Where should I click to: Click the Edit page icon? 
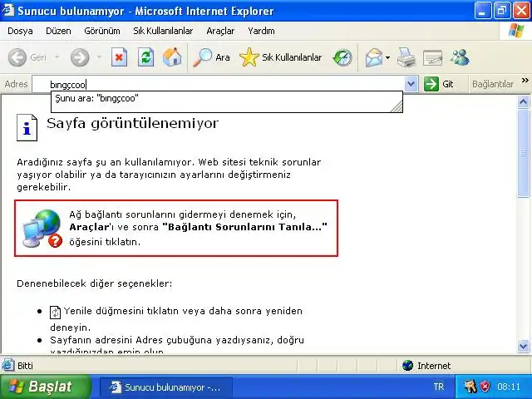click(432, 57)
